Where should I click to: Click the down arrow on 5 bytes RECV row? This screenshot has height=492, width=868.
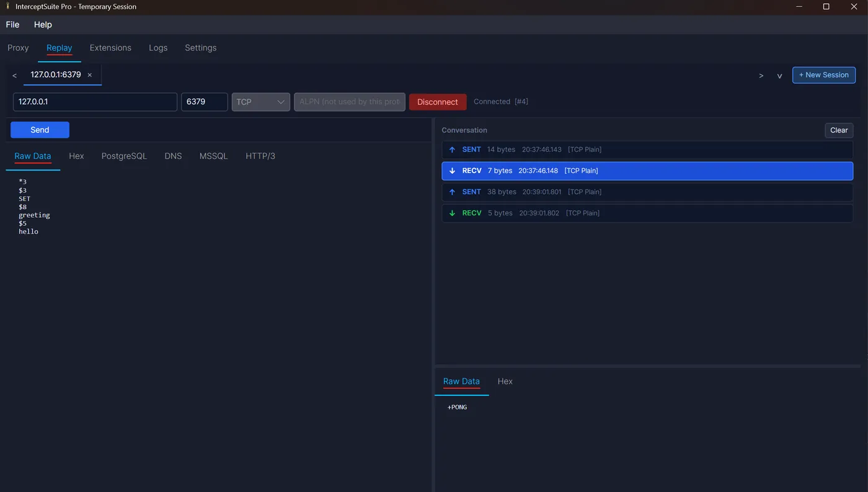pyautogui.click(x=452, y=213)
